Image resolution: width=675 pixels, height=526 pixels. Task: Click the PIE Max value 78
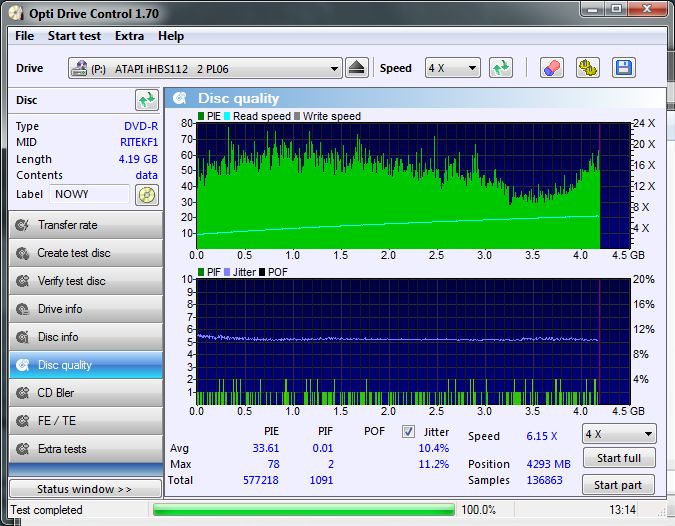pos(273,464)
